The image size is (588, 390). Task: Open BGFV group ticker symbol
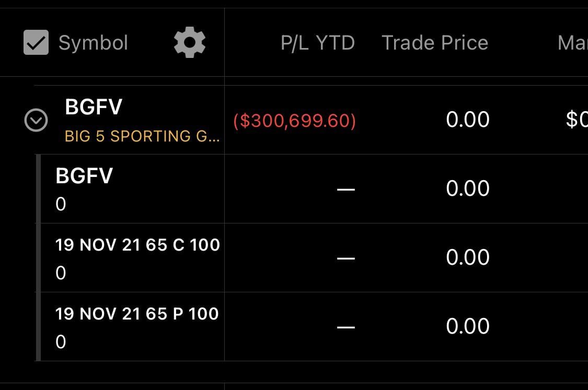94,107
